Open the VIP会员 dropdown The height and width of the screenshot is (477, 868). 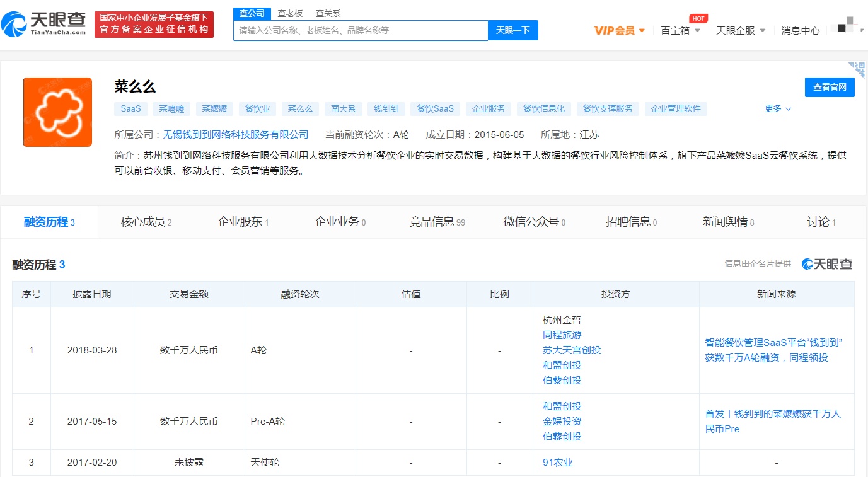tap(620, 30)
